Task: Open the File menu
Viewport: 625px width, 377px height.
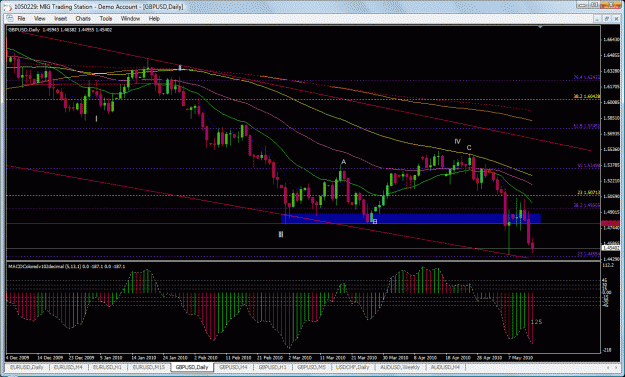Action: [21, 18]
